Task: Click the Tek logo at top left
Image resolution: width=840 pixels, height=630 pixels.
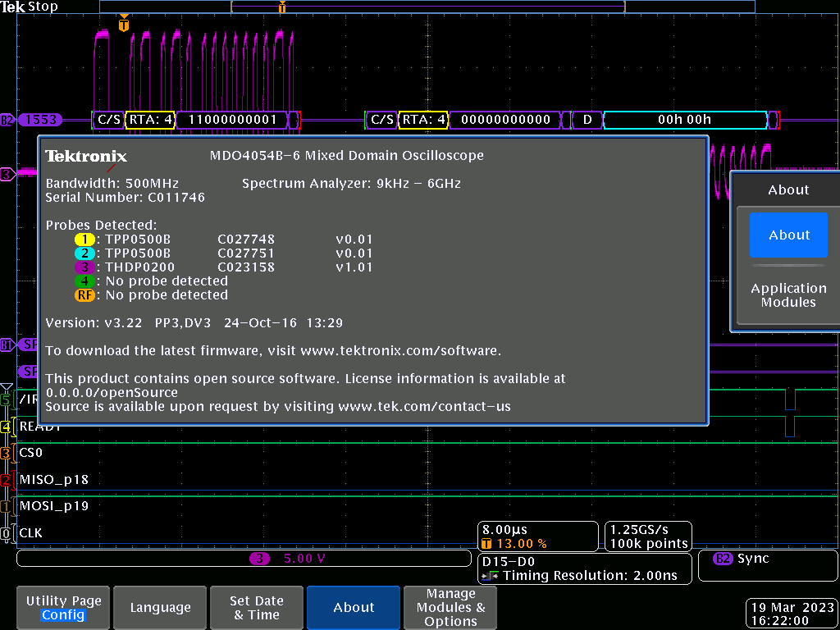Action: (x=13, y=7)
